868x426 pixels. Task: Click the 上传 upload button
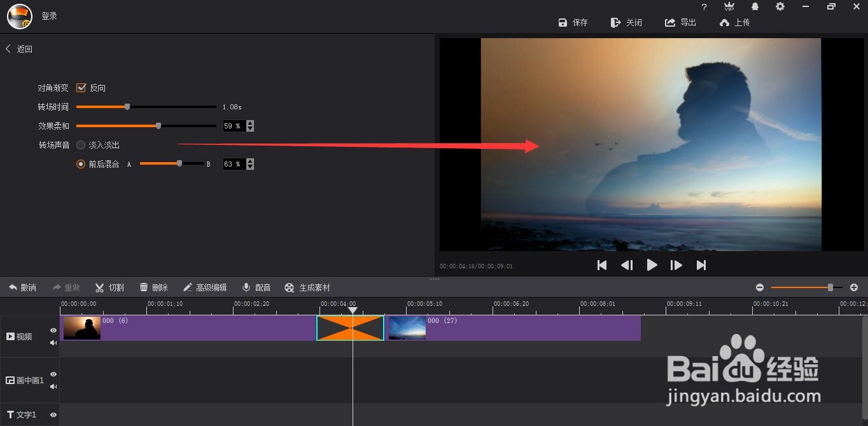[x=734, y=22]
